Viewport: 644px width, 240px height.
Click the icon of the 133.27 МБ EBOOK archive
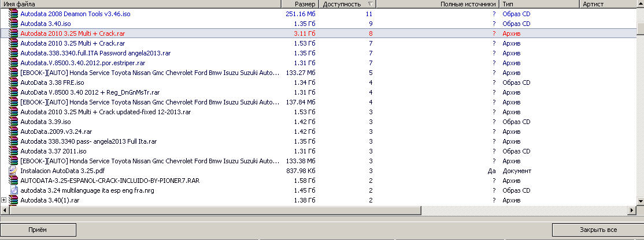(x=13, y=73)
